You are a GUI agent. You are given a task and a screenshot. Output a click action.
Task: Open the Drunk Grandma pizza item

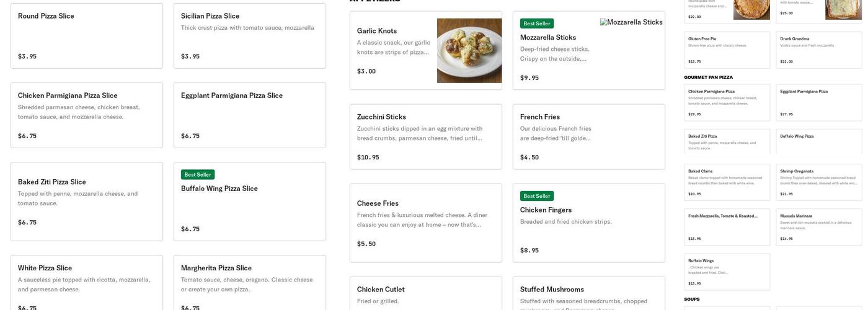tap(818, 50)
